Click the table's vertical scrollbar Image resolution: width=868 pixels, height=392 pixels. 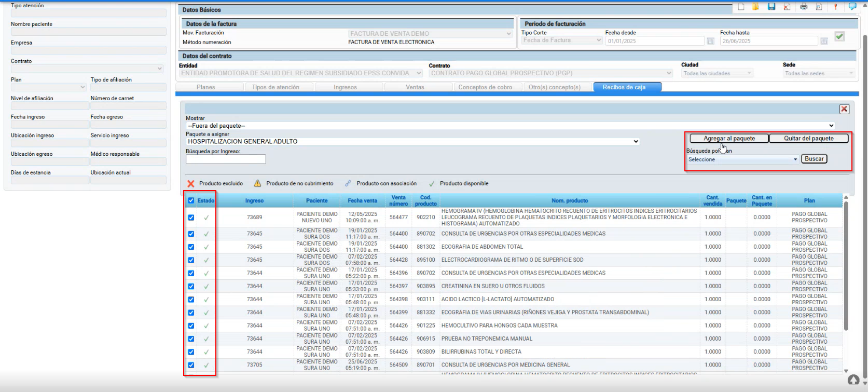[846, 265]
